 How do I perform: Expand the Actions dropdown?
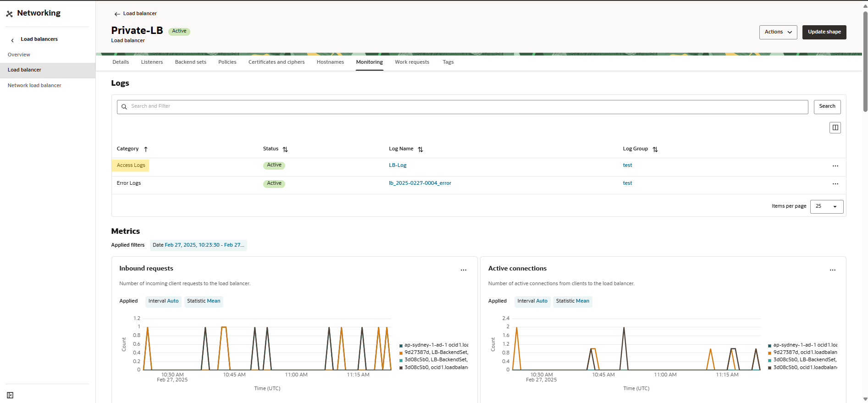tap(778, 32)
